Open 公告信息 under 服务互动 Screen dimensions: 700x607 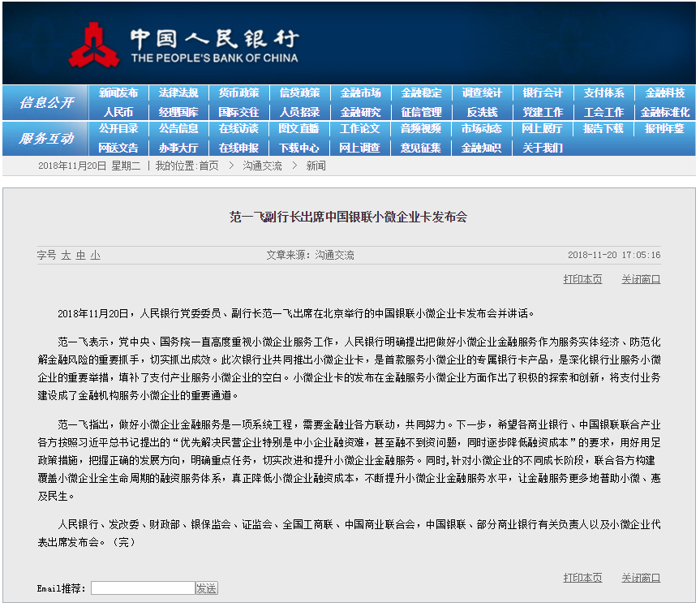[178, 129]
